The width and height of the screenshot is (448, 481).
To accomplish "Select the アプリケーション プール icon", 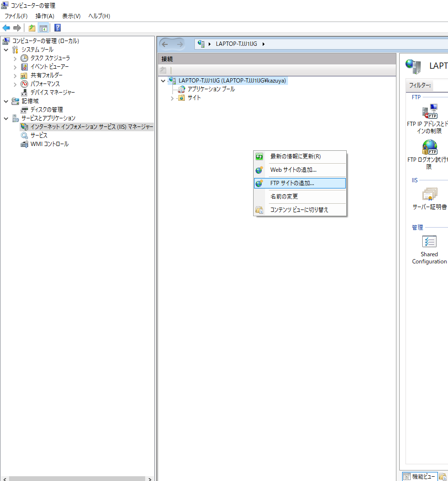I will pyautogui.click(x=181, y=89).
